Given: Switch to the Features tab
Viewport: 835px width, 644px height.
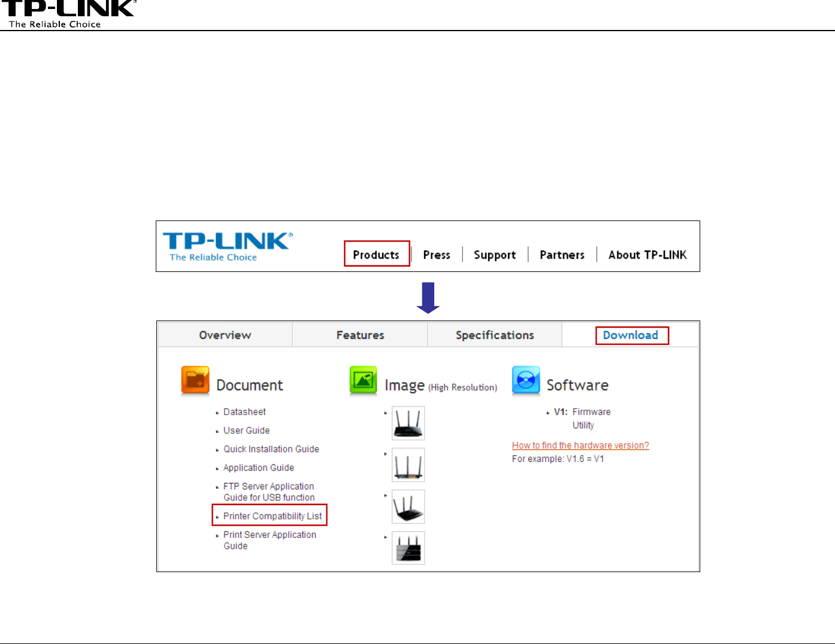Looking at the screenshot, I should click(360, 335).
